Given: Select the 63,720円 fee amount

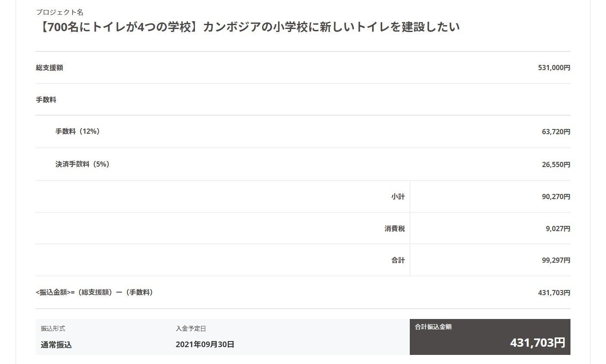Looking at the screenshot, I should click(x=556, y=132).
